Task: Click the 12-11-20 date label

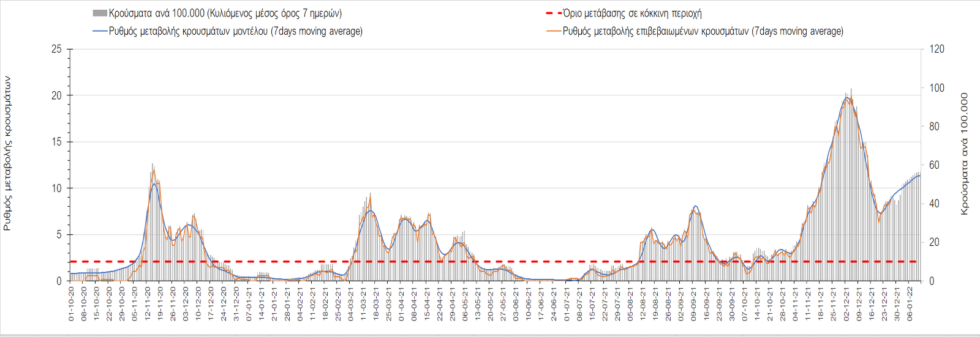Action: click(148, 305)
